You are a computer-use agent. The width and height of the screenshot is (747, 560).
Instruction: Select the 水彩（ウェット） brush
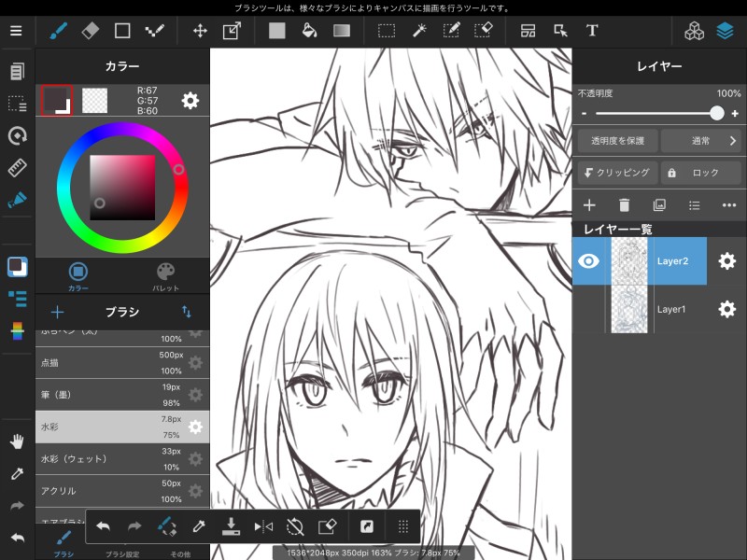coord(122,459)
